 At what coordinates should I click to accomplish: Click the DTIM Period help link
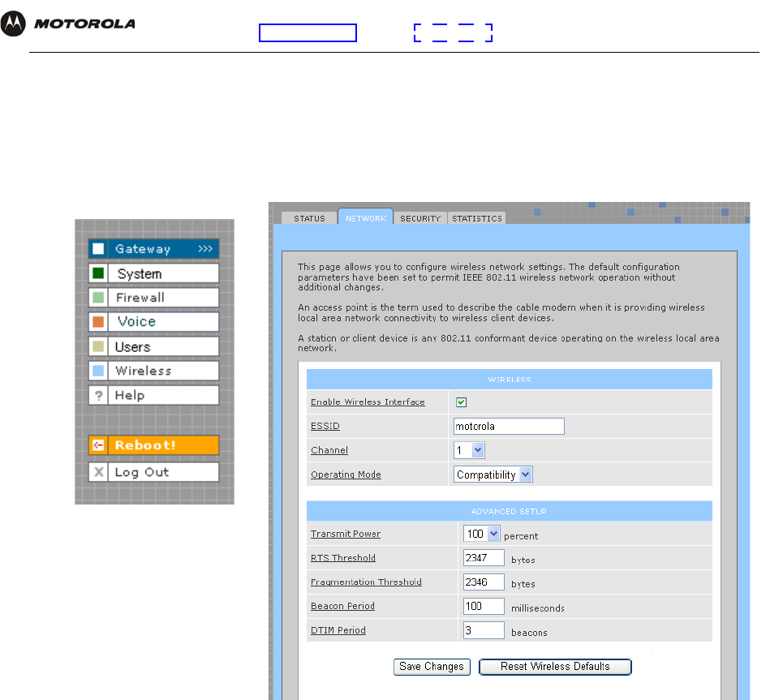[338, 630]
